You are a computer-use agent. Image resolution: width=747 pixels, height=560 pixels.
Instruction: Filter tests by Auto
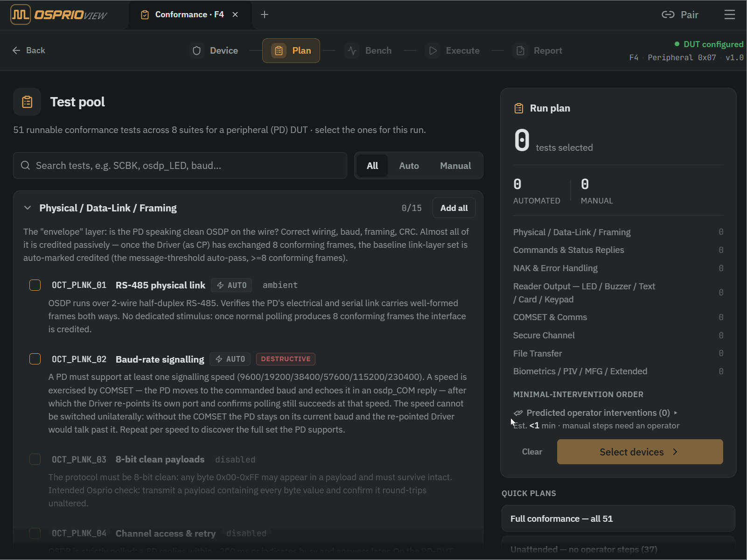click(409, 166)
